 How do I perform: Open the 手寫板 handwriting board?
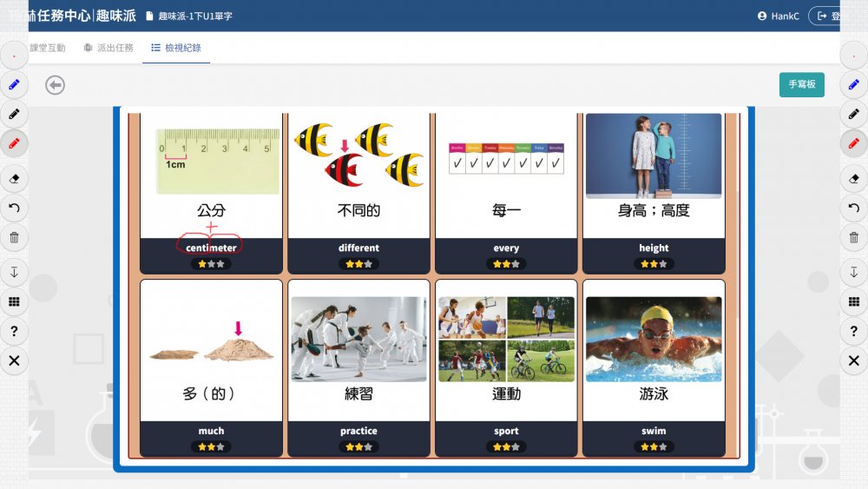coord(801,85)
